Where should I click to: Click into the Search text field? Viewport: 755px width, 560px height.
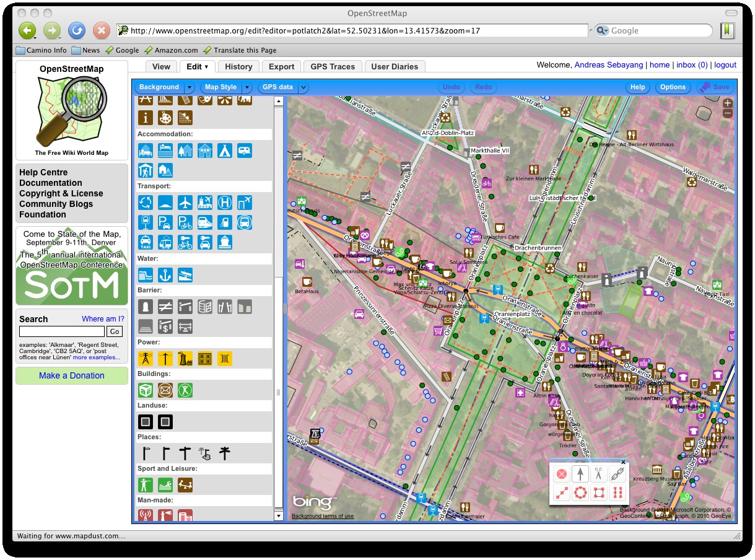tap(61, 331)
